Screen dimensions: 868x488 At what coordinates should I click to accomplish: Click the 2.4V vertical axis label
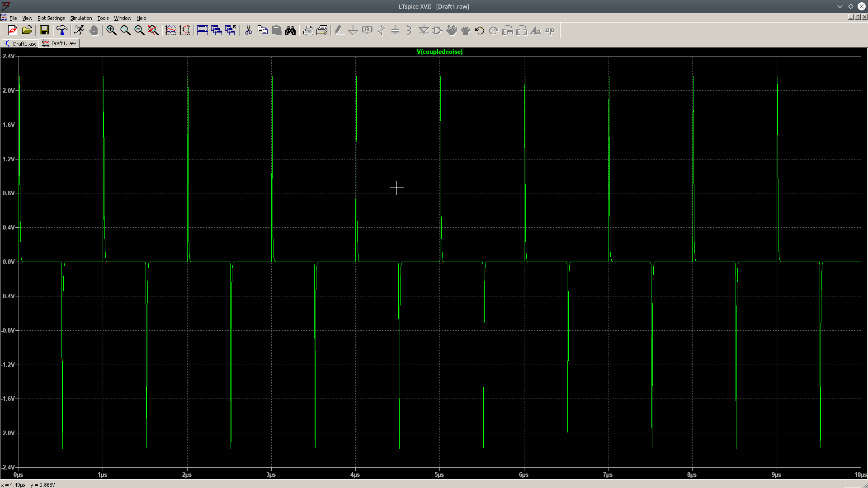[9, 56]
